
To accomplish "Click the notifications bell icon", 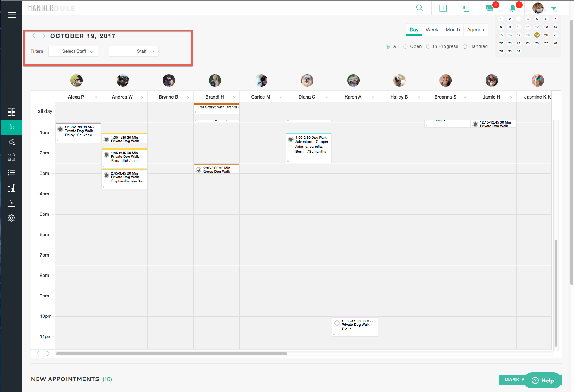I will point(513,7).
